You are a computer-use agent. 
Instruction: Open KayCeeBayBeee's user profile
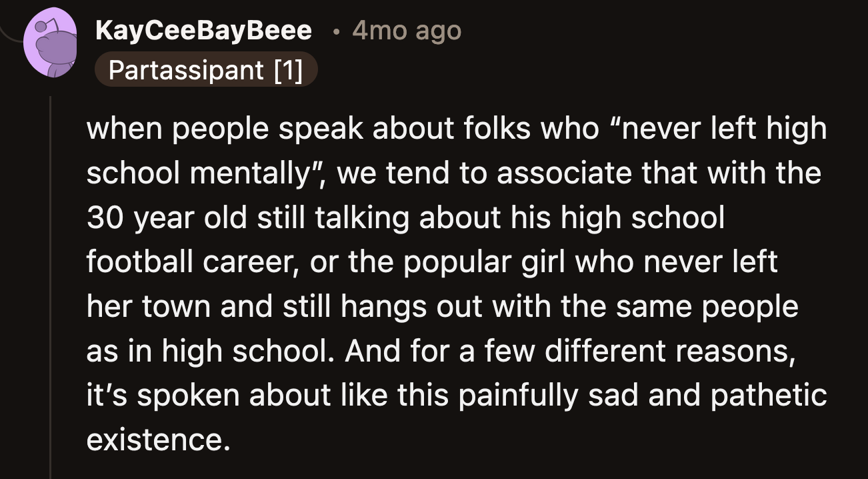[202, 29]
